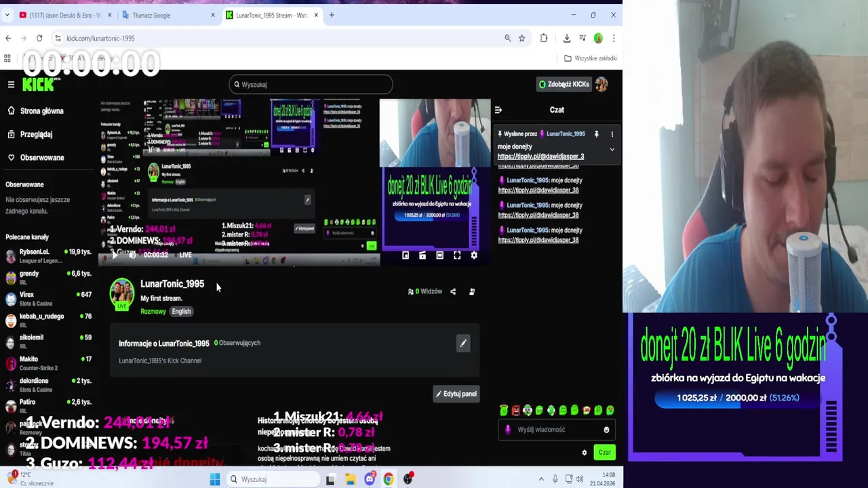
Task: Show hidden system tray icons chevron
Action: 541,479
